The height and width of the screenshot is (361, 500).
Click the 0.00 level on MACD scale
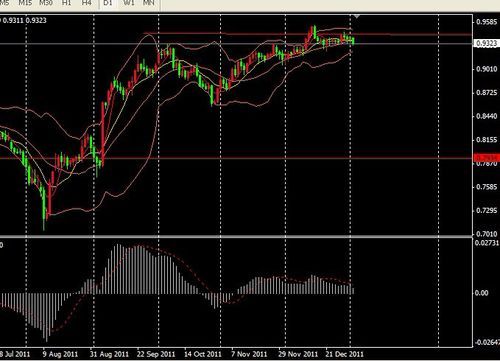coord(481,293)
